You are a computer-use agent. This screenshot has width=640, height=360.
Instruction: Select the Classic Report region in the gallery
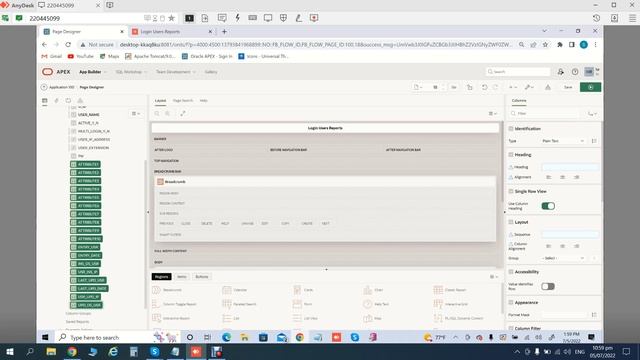tap(450, 290)
